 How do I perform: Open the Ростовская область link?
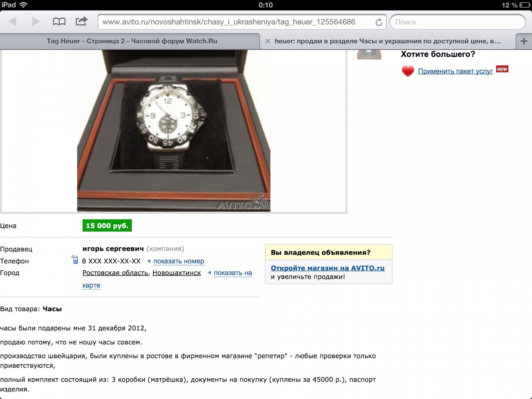[115, 273]
